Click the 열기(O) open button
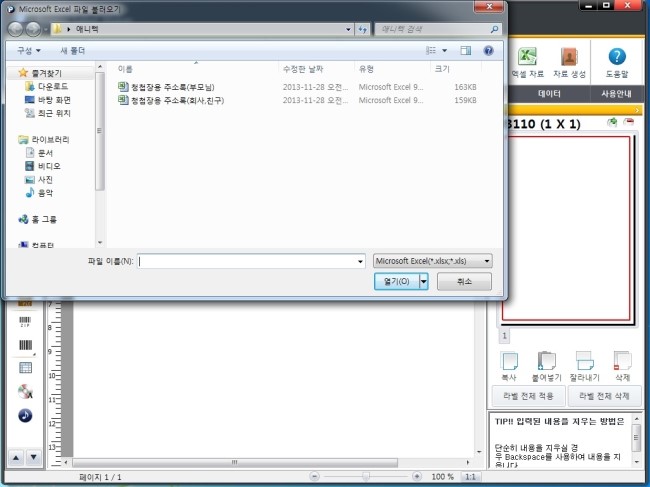Image resolution: width=650 pixels, height=487 pixels. (397, 281)
